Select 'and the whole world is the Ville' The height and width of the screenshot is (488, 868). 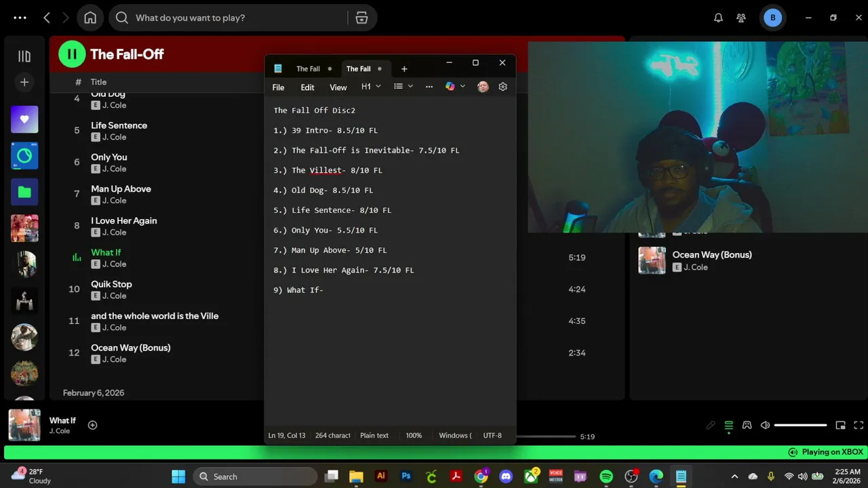point(155,316)
